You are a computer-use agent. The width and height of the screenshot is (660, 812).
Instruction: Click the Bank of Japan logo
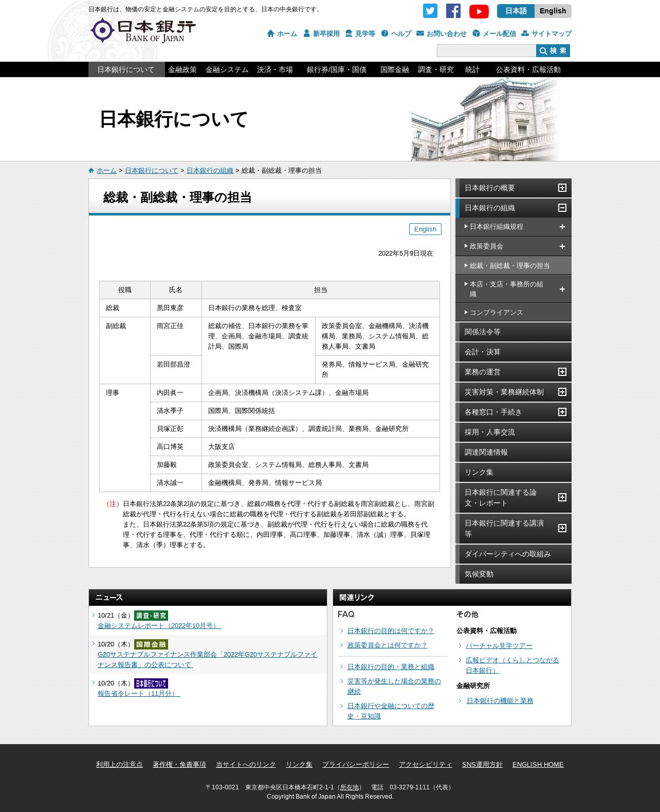coord(143,31)
